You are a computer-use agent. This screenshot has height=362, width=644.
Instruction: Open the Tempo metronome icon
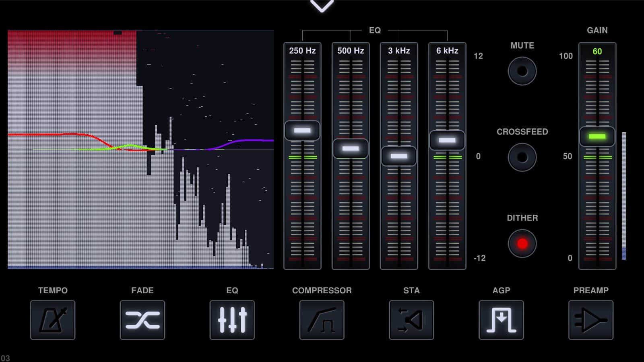53,320
